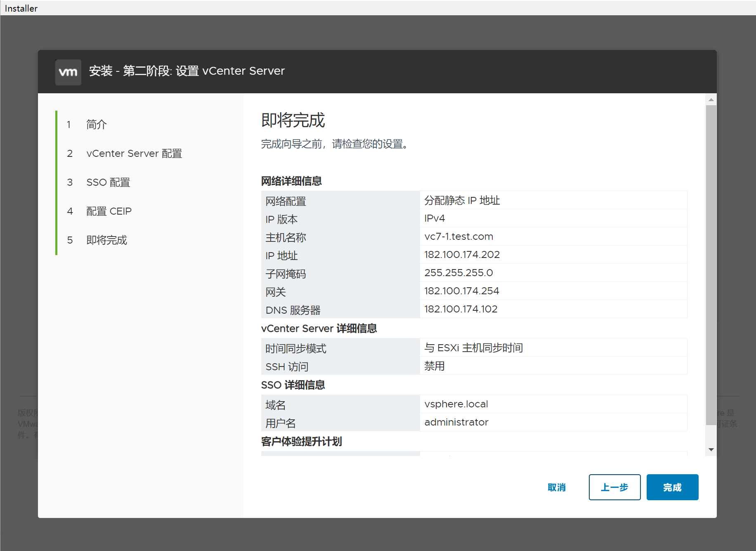Click the scrollbar up arrow
Screen dimensions: 756x551
pos(711,99)
